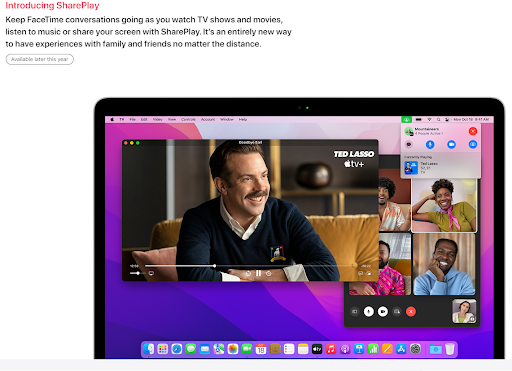Open System Preferences in the Dock
Image resolution: width=512 pixels, height=371 pixels.
415,349
